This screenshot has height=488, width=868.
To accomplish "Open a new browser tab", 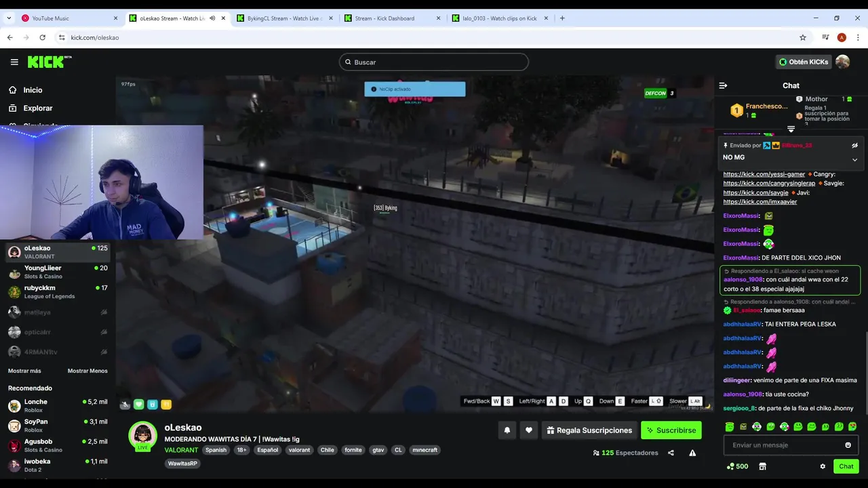I will tap(562, 18).
